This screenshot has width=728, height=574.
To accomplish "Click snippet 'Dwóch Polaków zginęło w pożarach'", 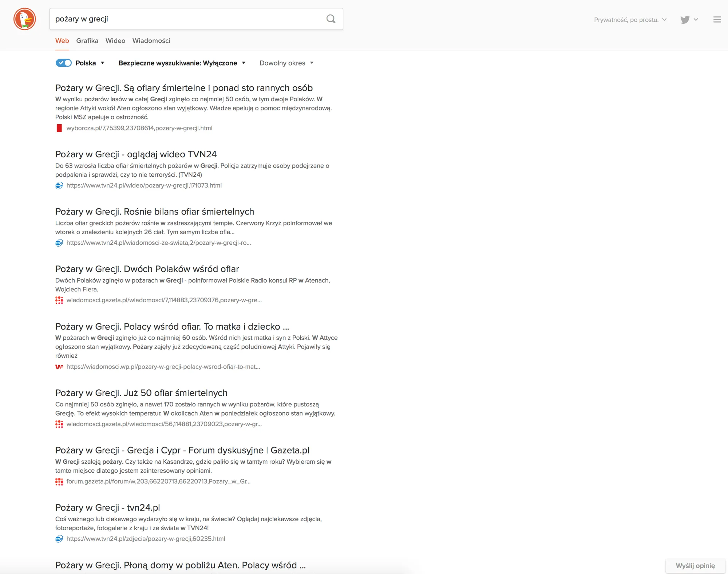I will tap(193, 285).
